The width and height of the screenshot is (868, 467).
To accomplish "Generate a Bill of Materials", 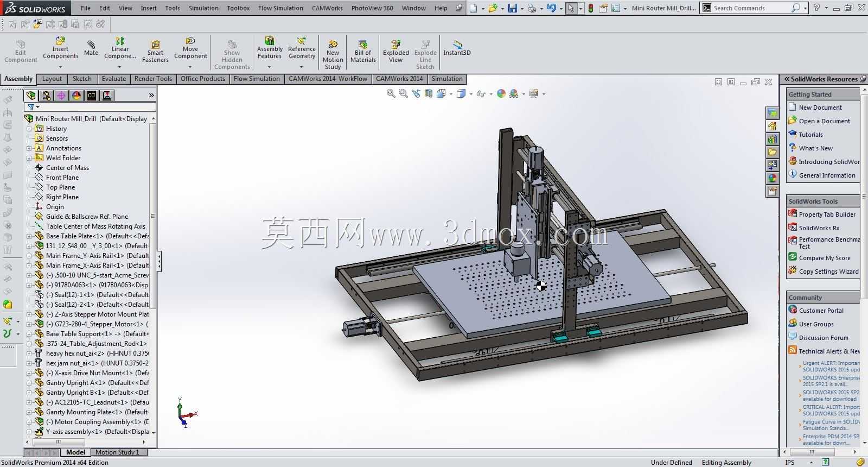I will pos(363,52).
